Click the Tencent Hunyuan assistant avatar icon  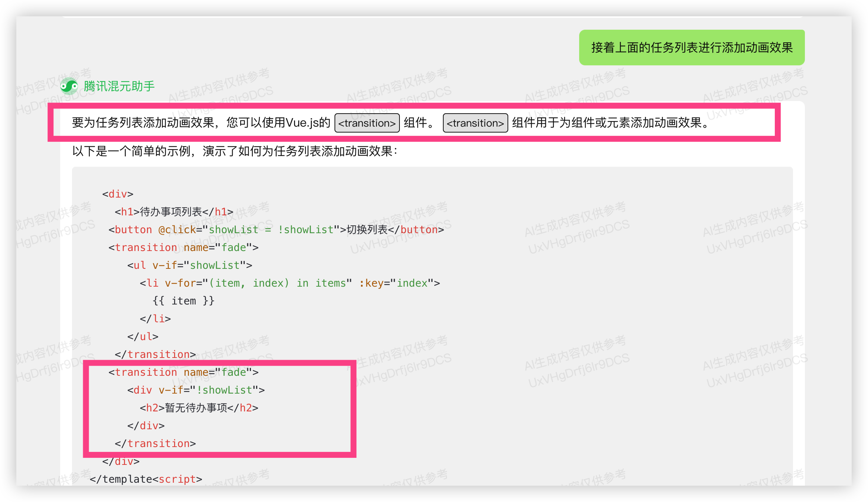click(x=69, y=87)
